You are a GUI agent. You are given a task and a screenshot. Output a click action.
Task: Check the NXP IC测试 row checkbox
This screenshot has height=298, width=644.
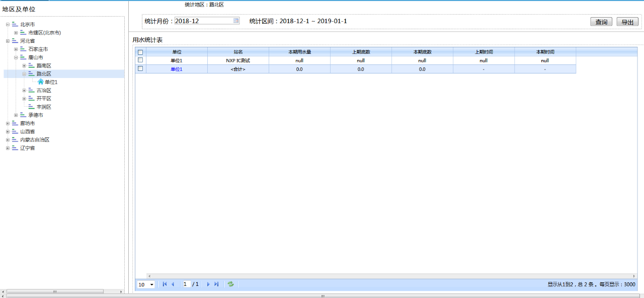(x=140, y=60)
